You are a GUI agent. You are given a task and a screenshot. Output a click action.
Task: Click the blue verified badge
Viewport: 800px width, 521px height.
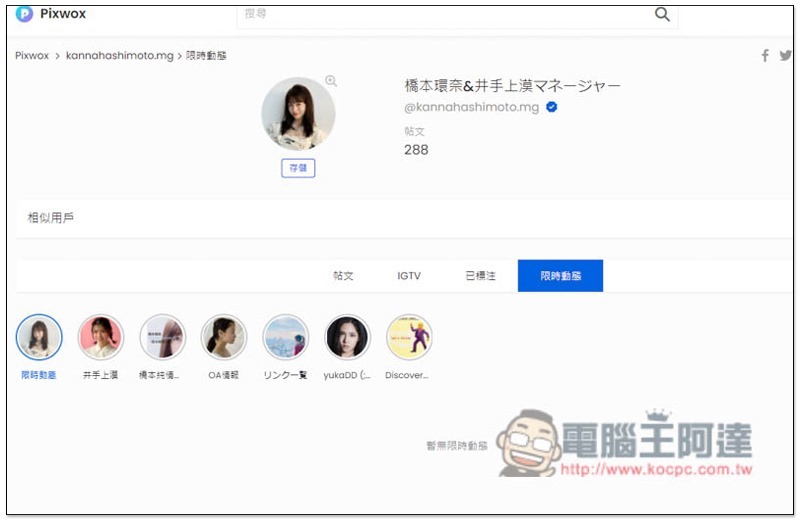551,107
